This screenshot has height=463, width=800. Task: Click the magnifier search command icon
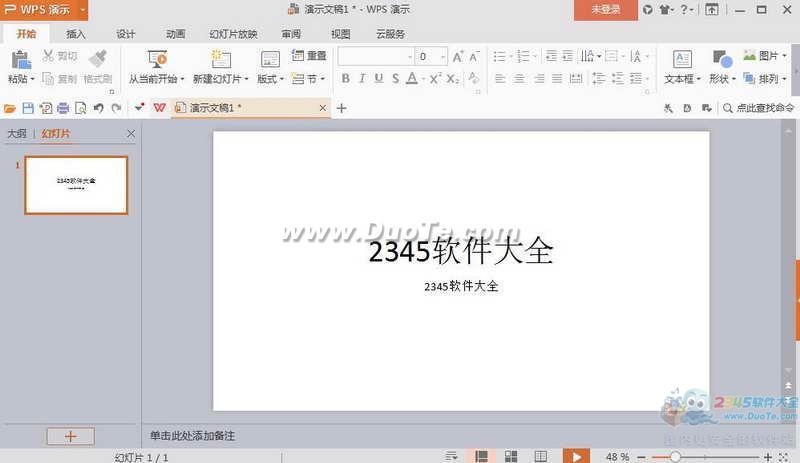point(728,108)
